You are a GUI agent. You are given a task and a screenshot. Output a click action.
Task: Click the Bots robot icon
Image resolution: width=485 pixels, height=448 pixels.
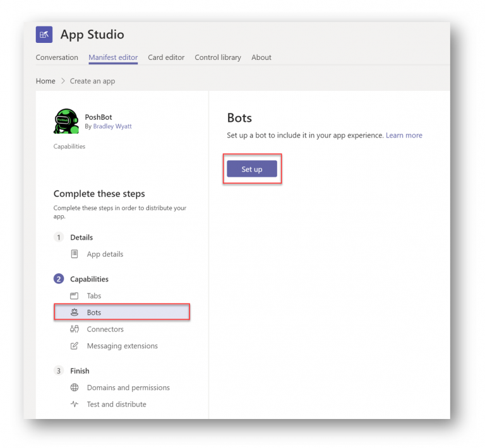(75, 312)
